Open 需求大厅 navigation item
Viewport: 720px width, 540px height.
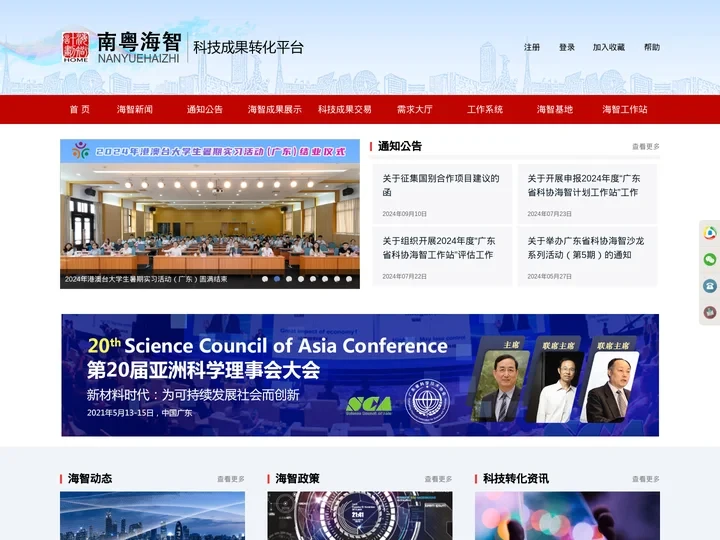(415, 109)
